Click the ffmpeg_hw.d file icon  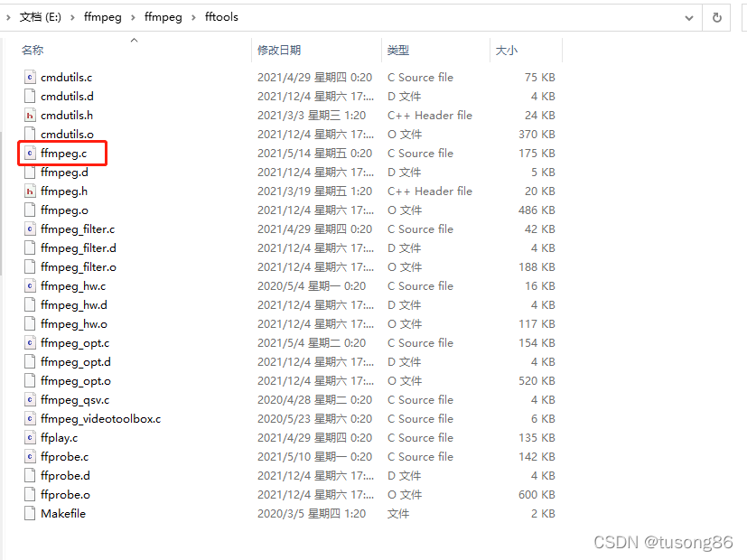click(x=30, y=304)
